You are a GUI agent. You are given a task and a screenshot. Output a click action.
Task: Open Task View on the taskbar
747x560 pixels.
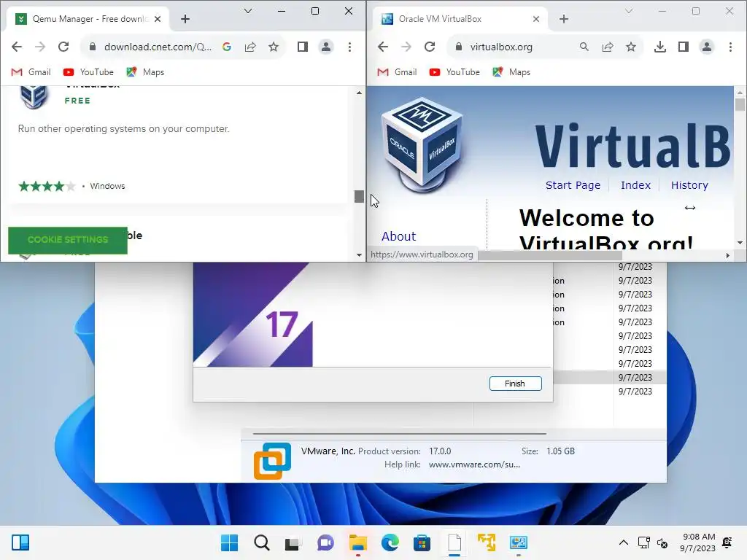[x=293, y=542]
